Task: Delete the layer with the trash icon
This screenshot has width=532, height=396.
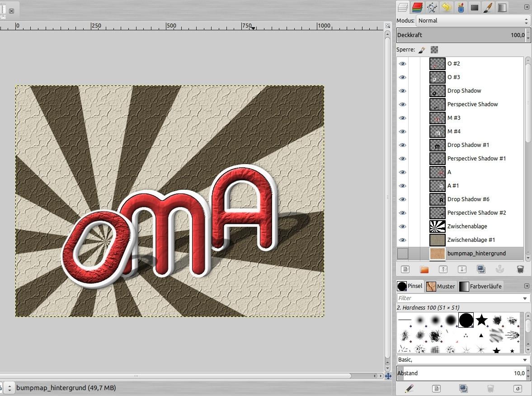Action: coord(520,269)
